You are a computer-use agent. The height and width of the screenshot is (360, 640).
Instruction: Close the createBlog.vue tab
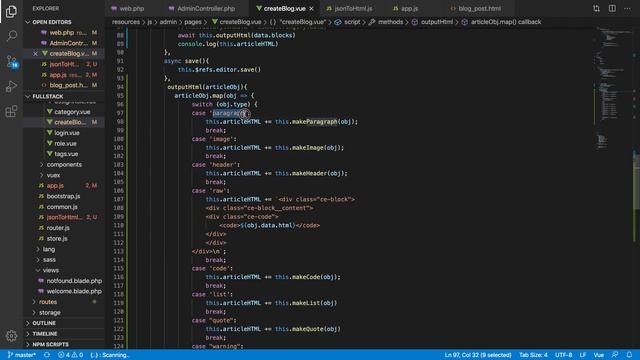pos(311,8)
